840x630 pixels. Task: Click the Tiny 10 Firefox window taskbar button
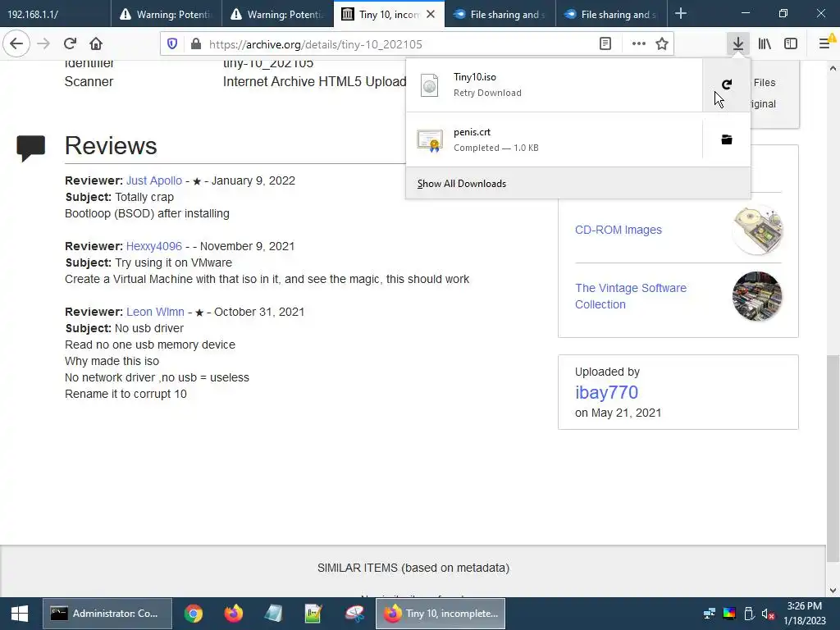point(441,614)
